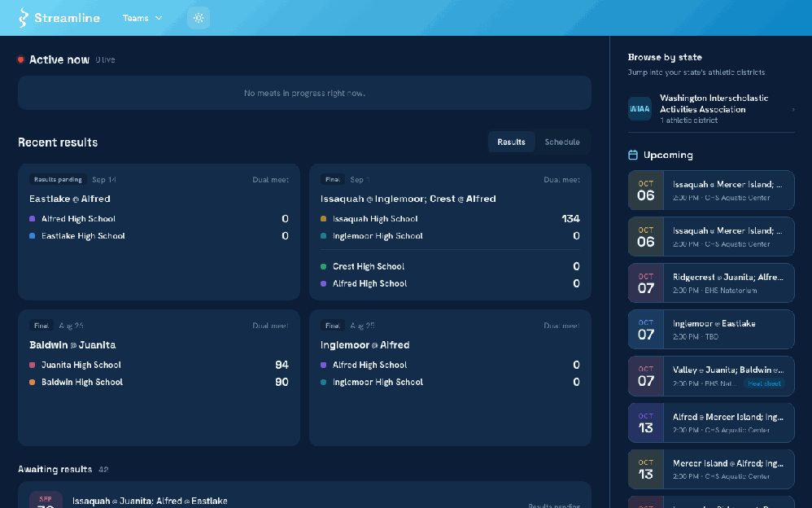The image size is (812, 508).
Task: Click Baldwin High School's score of 90
Action: point(282,382)
